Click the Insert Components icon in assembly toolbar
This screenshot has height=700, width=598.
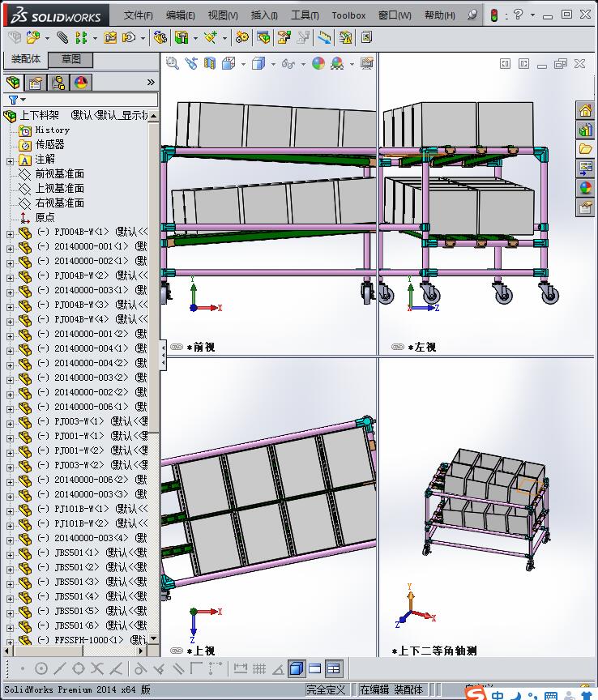click(x=32, y=38)
